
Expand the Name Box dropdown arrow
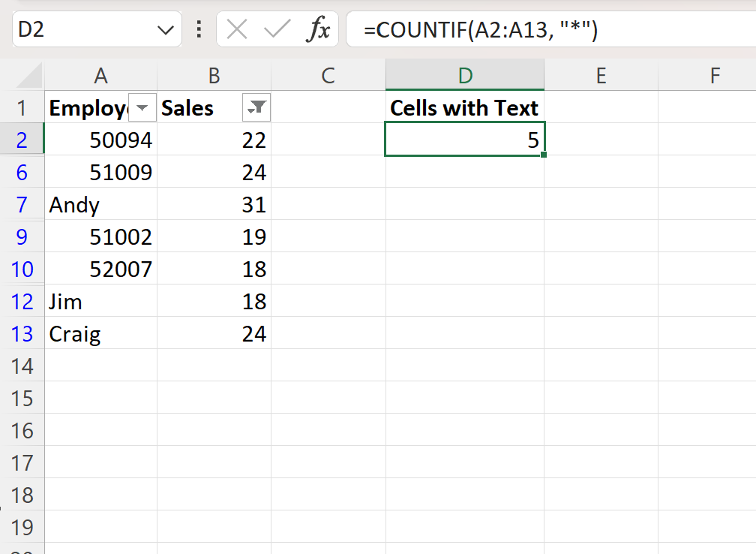tap(165, 30)
